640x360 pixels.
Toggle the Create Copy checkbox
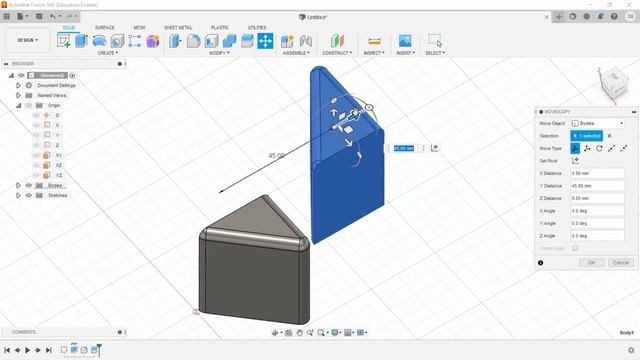(575, 248)
